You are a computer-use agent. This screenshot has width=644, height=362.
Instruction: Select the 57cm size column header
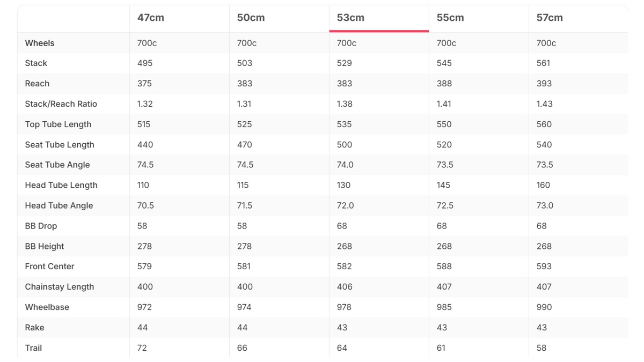pos(550,18)
